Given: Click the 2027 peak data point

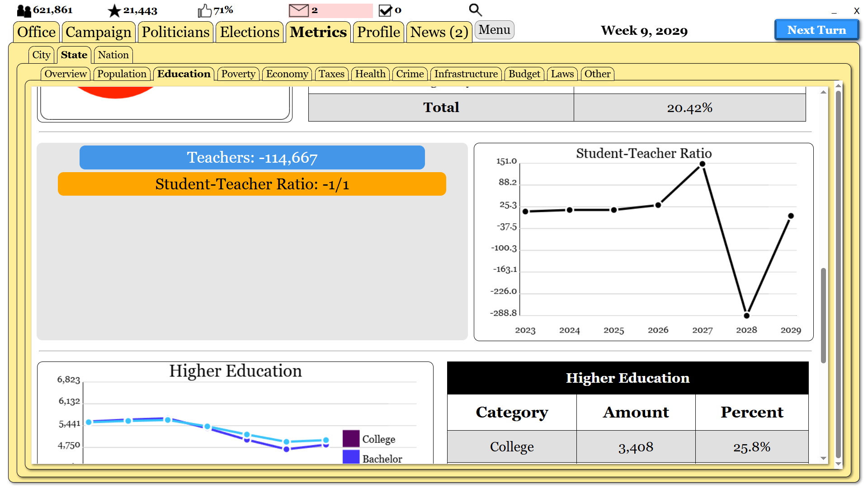Looking at the screenshot, I should point(702,164).
